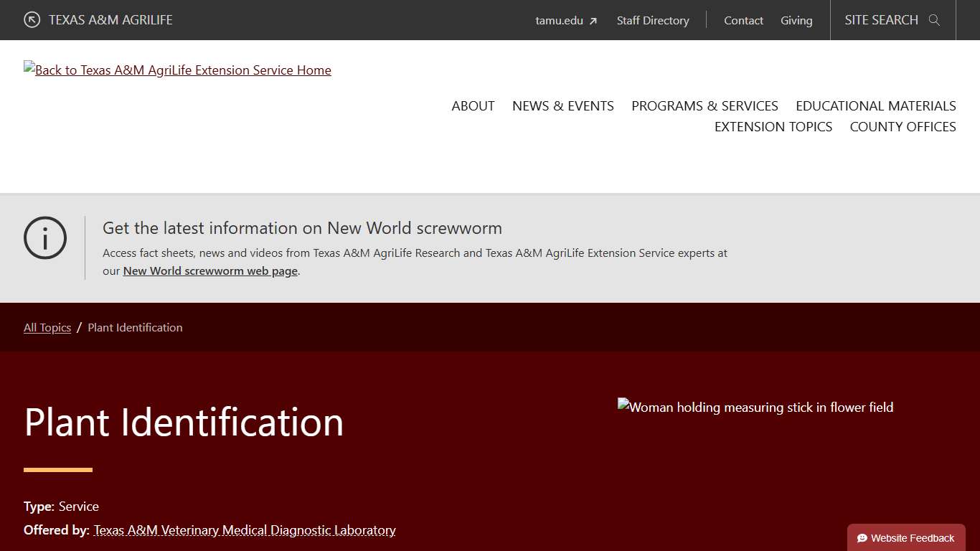
Task: Open COUNTY OFFICES
Action: pos(903,126)
